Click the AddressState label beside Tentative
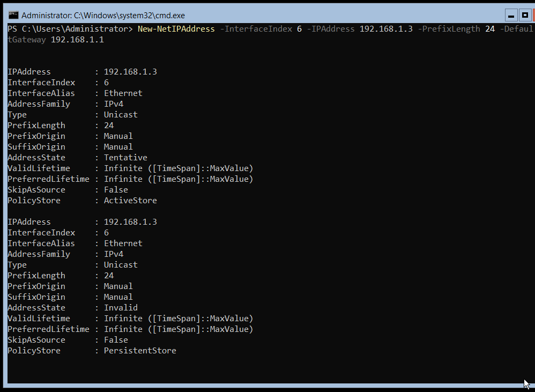Viewport: 535px width, 392px height. pos(36,158)
